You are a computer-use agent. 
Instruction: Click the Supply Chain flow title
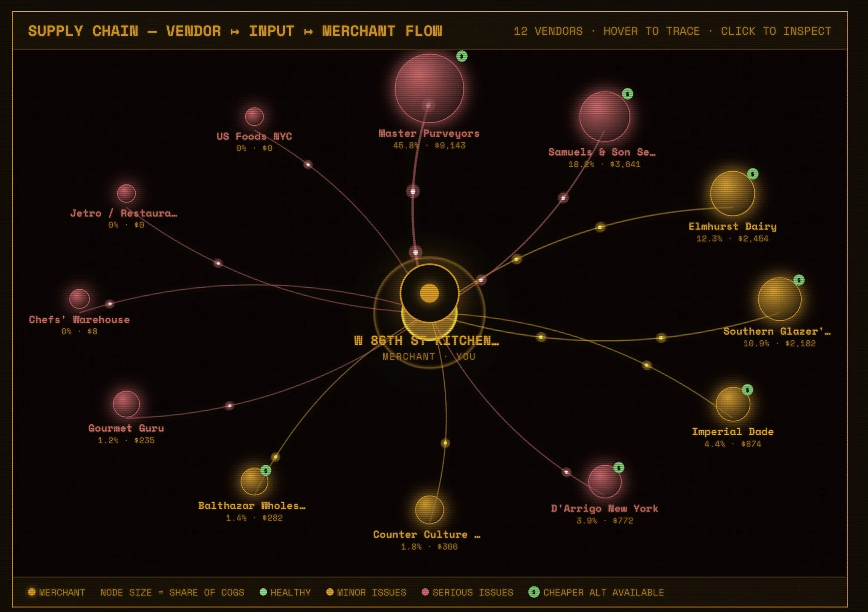click(235, 31)
